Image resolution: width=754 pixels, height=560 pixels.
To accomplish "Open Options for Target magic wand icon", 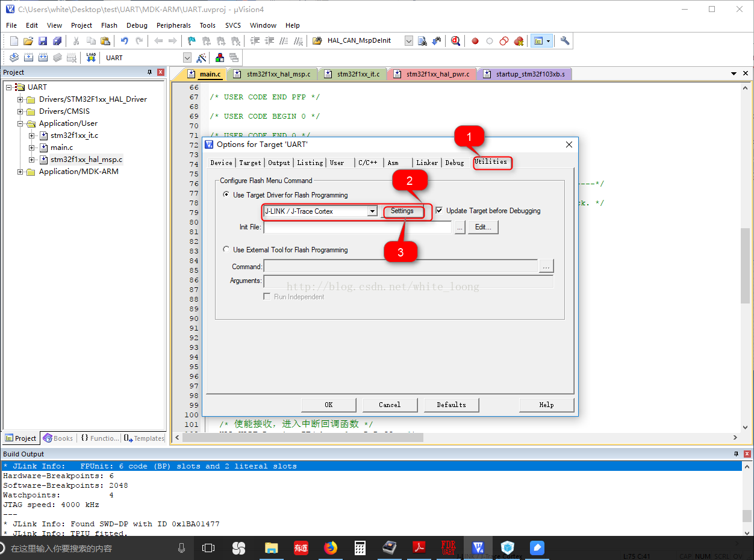I will (x=202, y=58).
